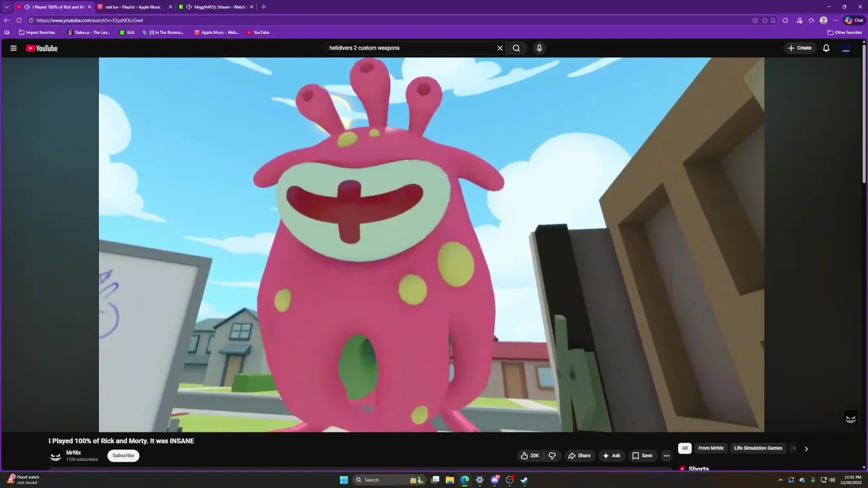Save the video to a playlist
Viewport: 868px width, 488px height.
642,455
